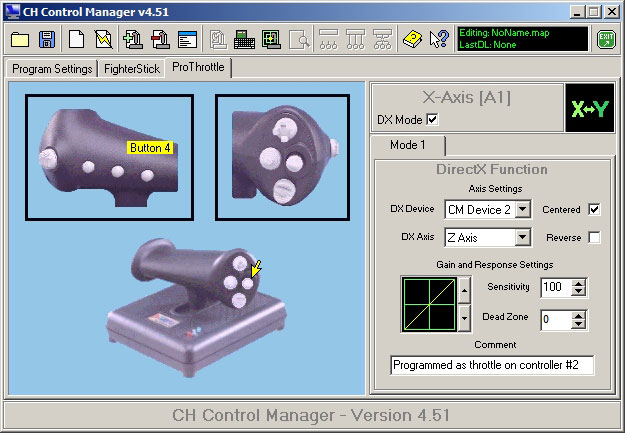
Task: Click the Sensitivity value field
Action: (556, 287)
